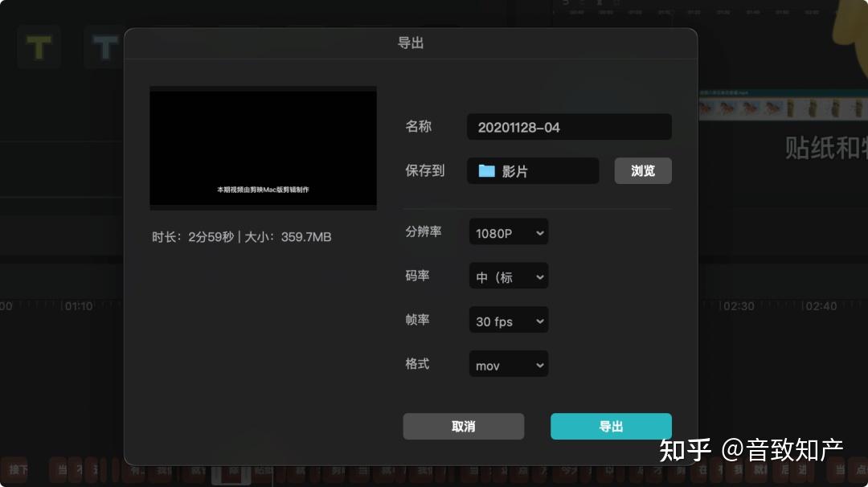This screenshot has height=487, width=868.
Task: Click the 导出 export button
Action: click(611, 426)
